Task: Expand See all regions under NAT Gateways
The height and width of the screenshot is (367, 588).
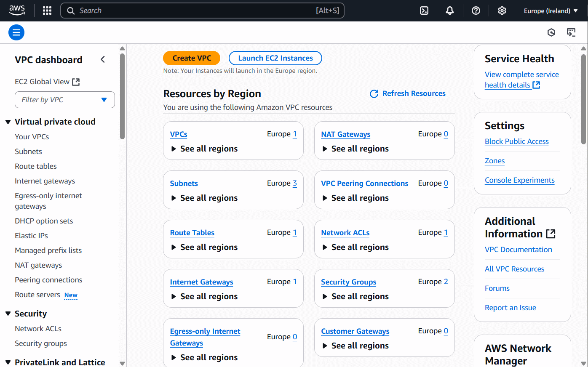Action: (x=355, y=149)
